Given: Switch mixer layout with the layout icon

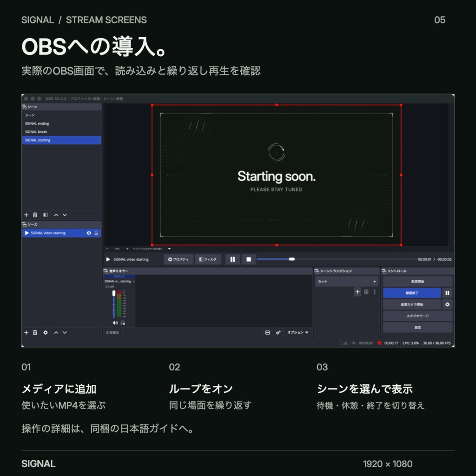Looking at the screenshot, I should 267,333.
